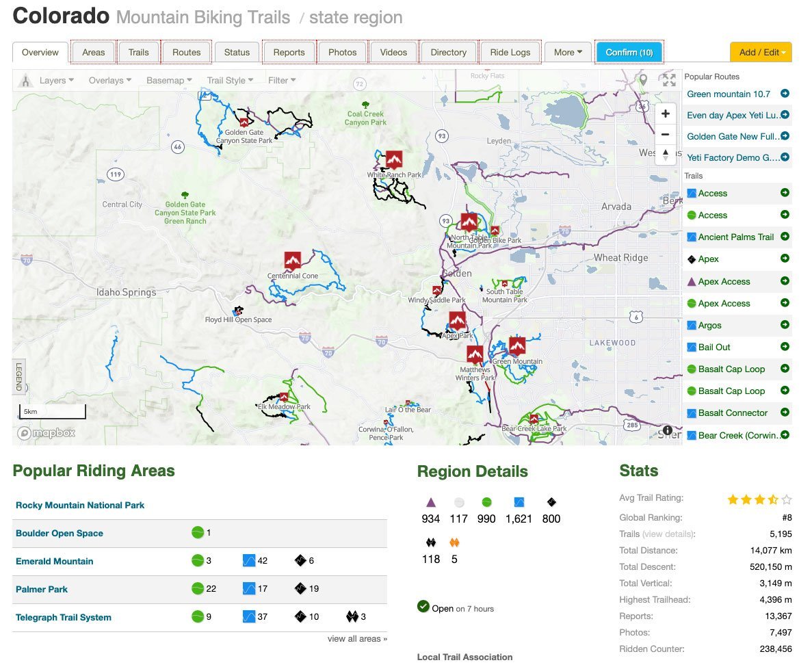Viewport: 812px width, 667px height.
Task: Switch to the Trails tab
Action: (138, 52)
